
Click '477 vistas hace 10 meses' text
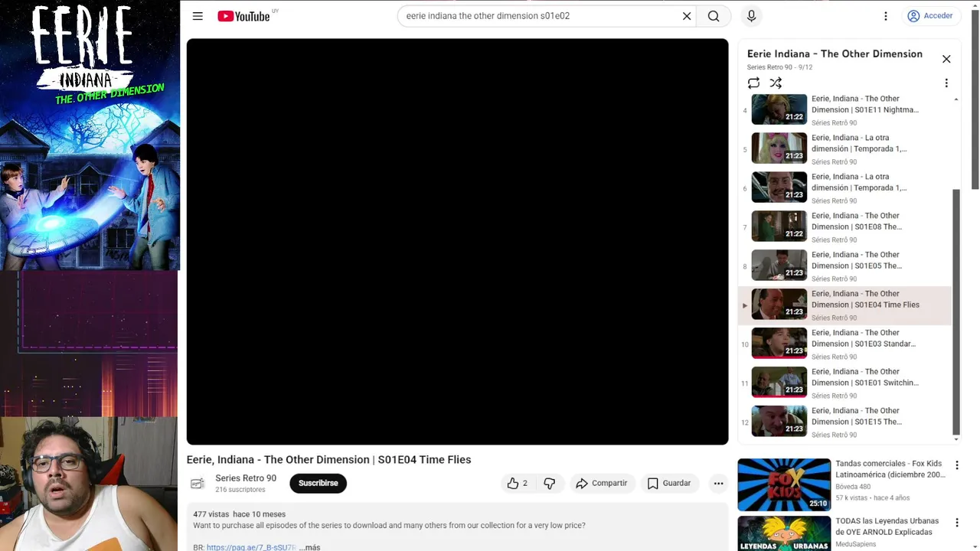click(239, 514)
